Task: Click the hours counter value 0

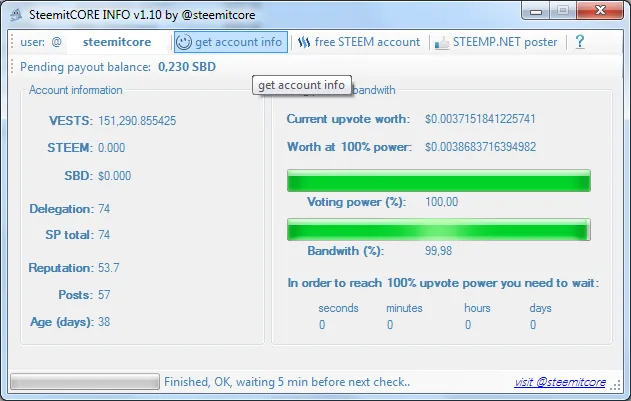Action: click(468, 325)
